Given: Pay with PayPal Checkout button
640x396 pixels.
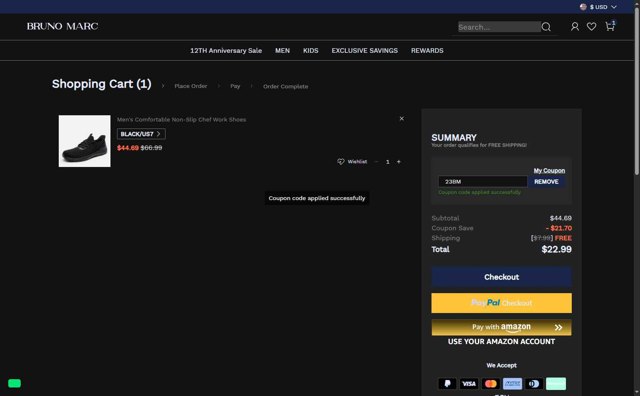Looking at the screenshot, I should [501, 303].
